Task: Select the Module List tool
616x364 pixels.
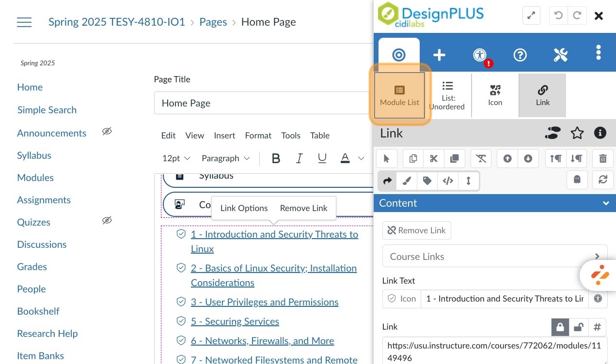Action: coord(399,95)
